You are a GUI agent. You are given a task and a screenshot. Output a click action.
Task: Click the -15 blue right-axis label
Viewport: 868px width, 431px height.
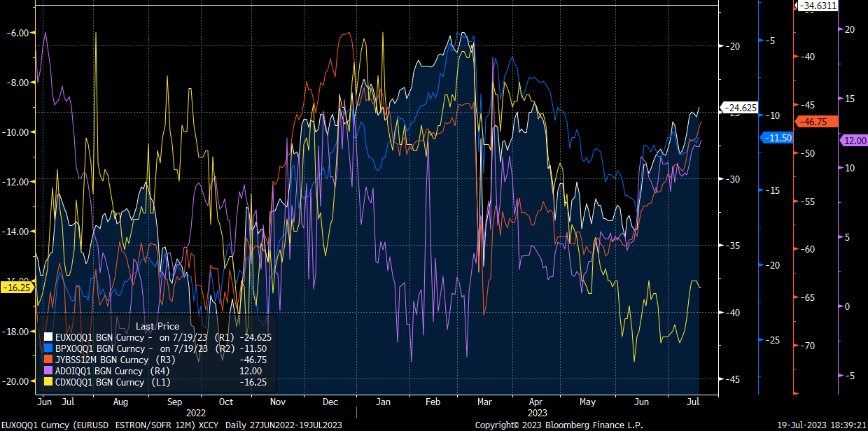[x=772, y=191]
